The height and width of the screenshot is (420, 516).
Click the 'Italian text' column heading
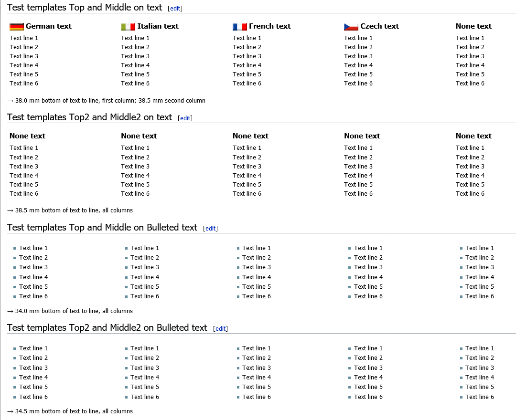pyautogui.click(x=158, y=26)
